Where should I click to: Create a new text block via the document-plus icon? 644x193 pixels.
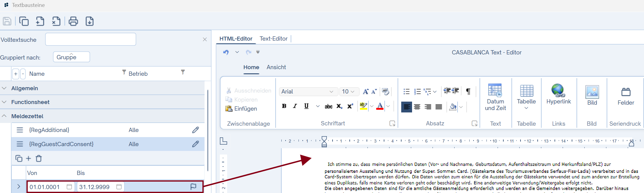tap(40, 21)
